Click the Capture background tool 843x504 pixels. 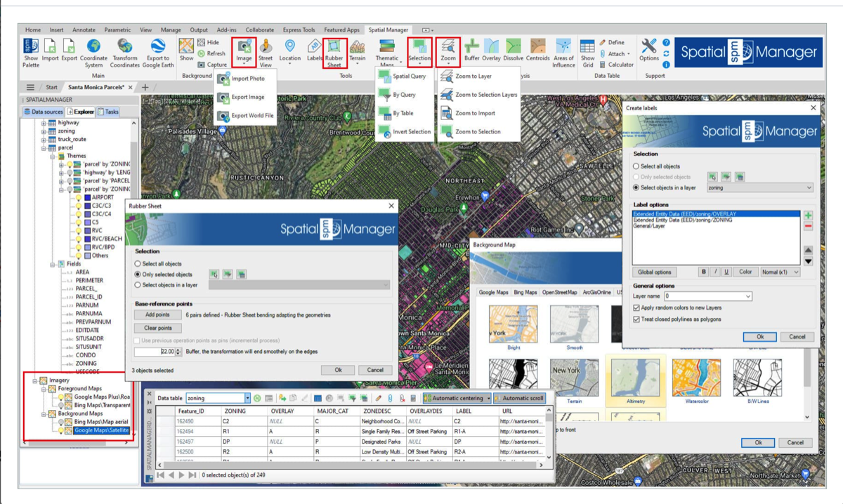coord(212,65)
